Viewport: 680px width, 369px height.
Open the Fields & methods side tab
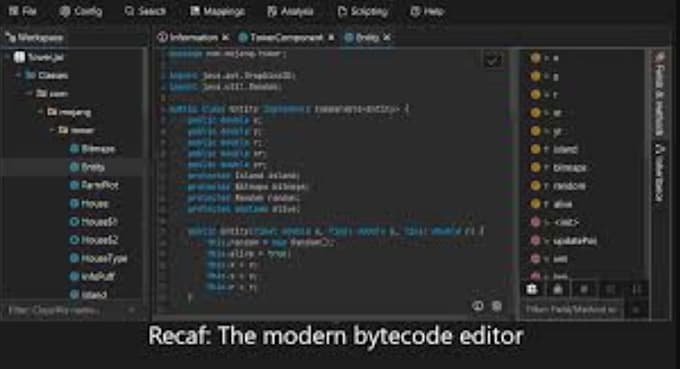click(659, 95)
